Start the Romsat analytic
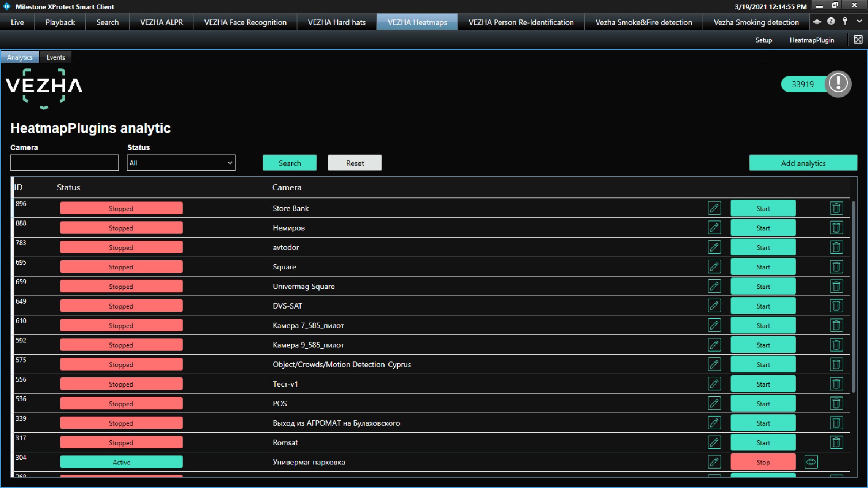This screenshot has height=488, width=868. click(x=763, y=442)
